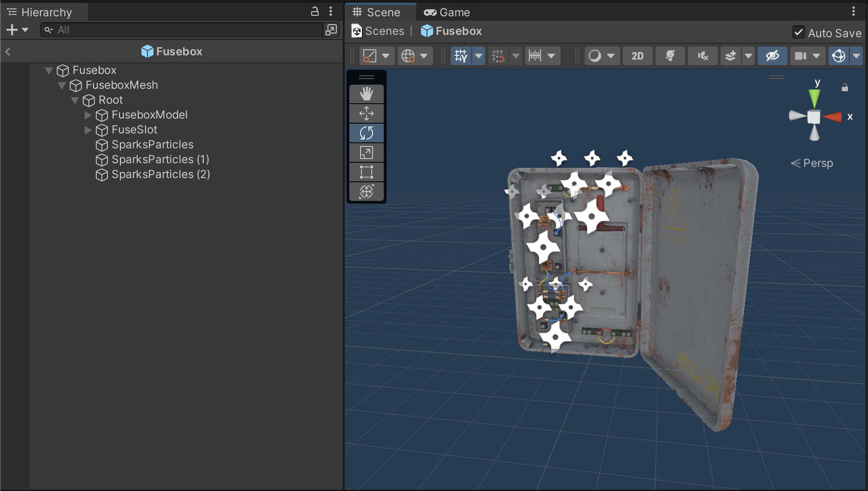This screenshot has width=868, height=491.
Task: Toggle the Auto Save checkbox
Action: pyautogui.click(x=798, y=33)
